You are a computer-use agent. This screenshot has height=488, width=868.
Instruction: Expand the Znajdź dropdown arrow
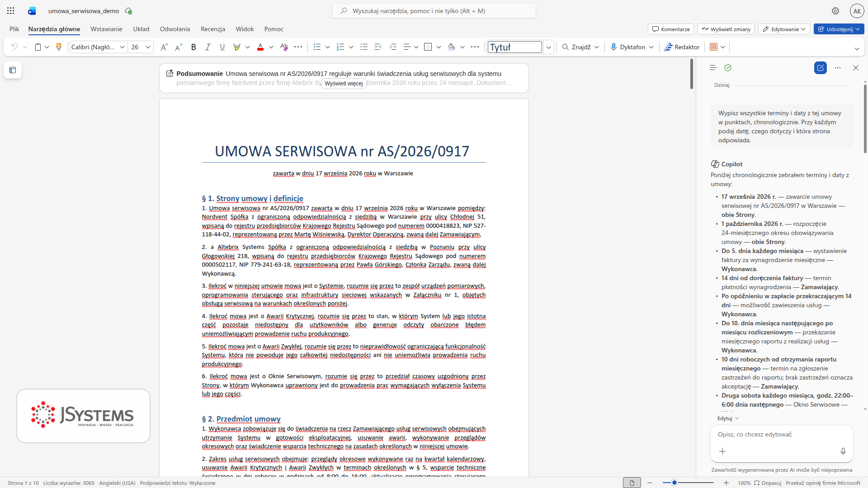coord(597,47)
